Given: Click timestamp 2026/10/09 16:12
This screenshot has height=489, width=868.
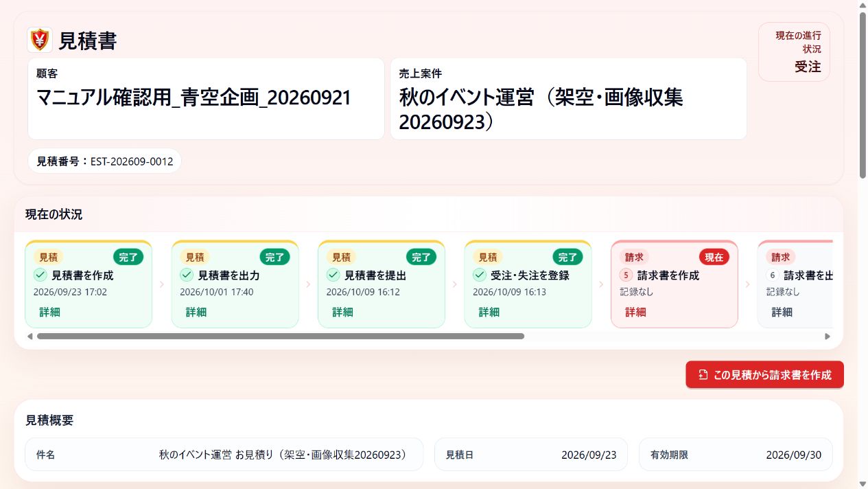Looking at the screenshot, I should click(x=363, y=292).
